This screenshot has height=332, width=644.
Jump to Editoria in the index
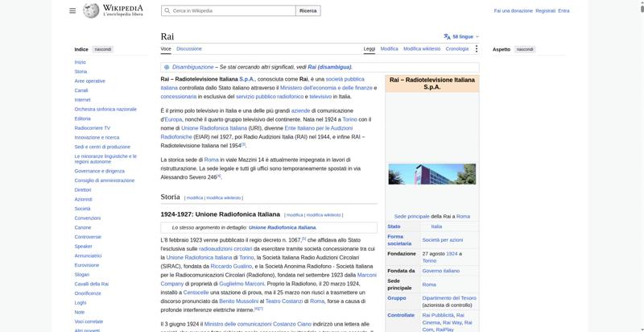82,118
